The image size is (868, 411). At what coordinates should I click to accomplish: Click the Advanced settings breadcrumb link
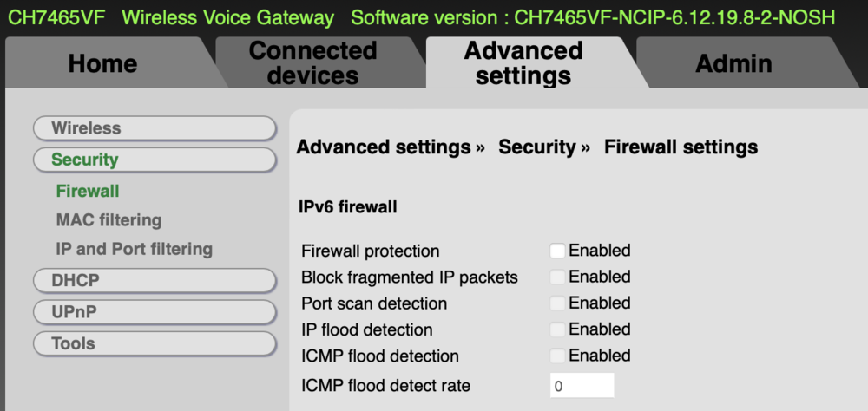383,147
